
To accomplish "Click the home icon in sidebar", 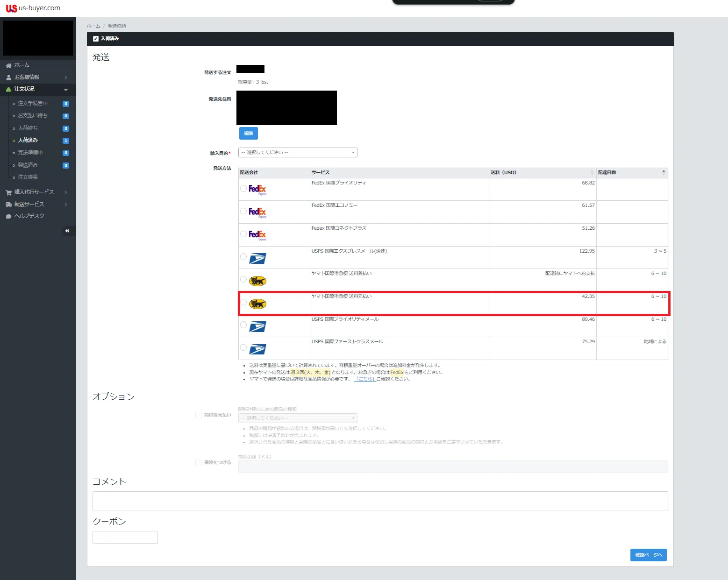I will click(8, 65).
